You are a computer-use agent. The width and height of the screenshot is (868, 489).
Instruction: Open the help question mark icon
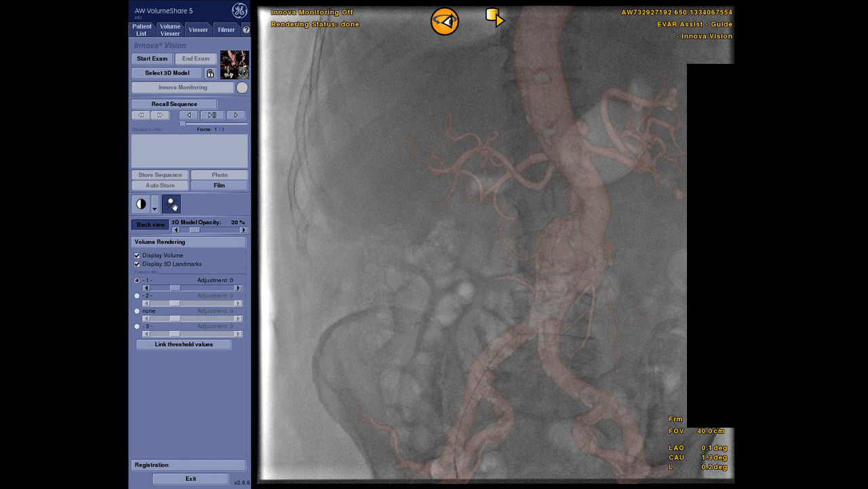point(246,30)
